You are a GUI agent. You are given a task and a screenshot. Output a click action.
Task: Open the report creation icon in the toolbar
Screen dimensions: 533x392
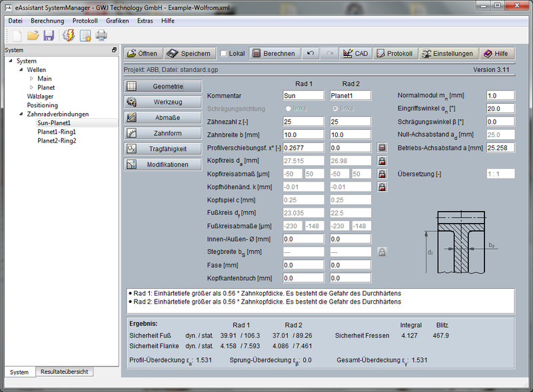(x=87, y=35)
